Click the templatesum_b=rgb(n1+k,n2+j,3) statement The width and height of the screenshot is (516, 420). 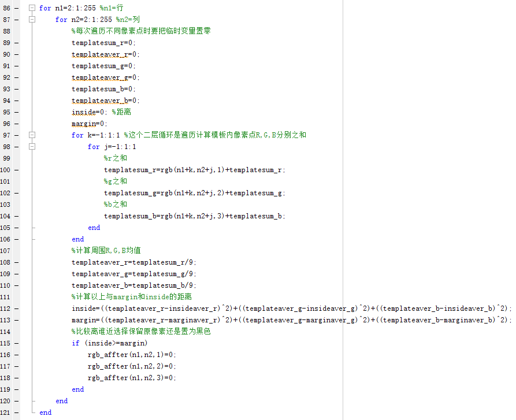click(195, 216)
